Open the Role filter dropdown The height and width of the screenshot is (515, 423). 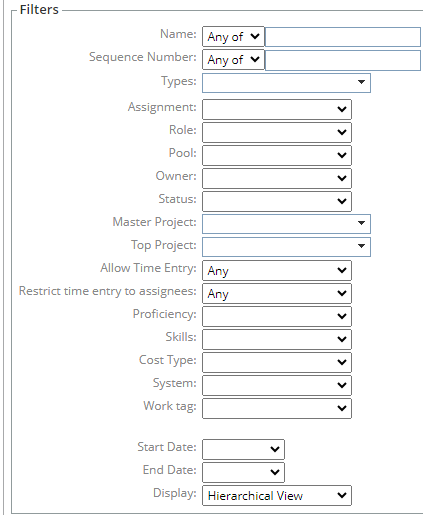[277, 132]
